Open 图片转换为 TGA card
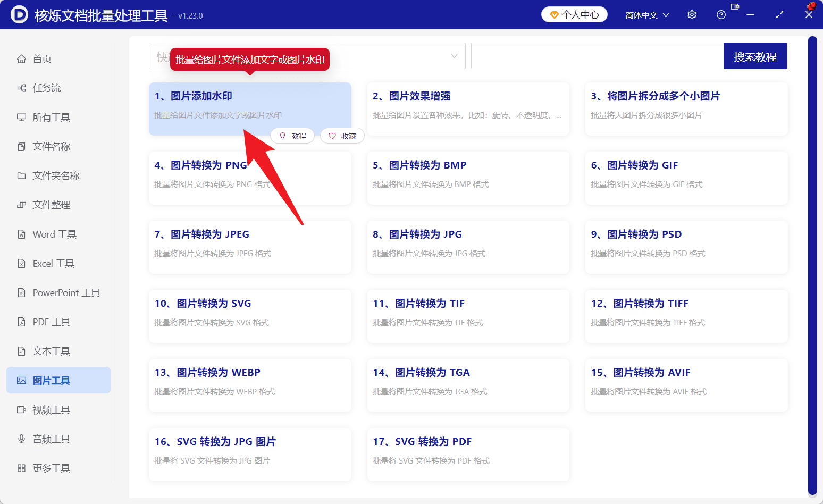The width and height of the screenshot is (823, 504). (468, 385)
